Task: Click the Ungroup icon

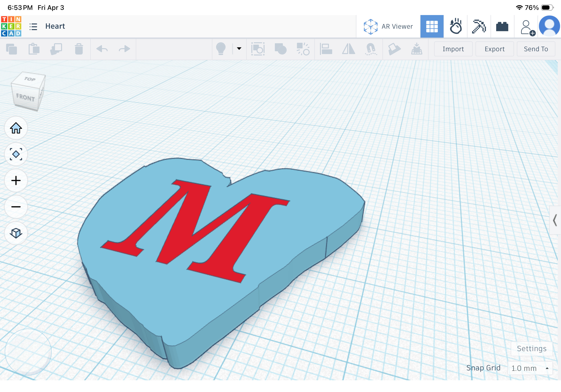Action: [x=303, y=49]
